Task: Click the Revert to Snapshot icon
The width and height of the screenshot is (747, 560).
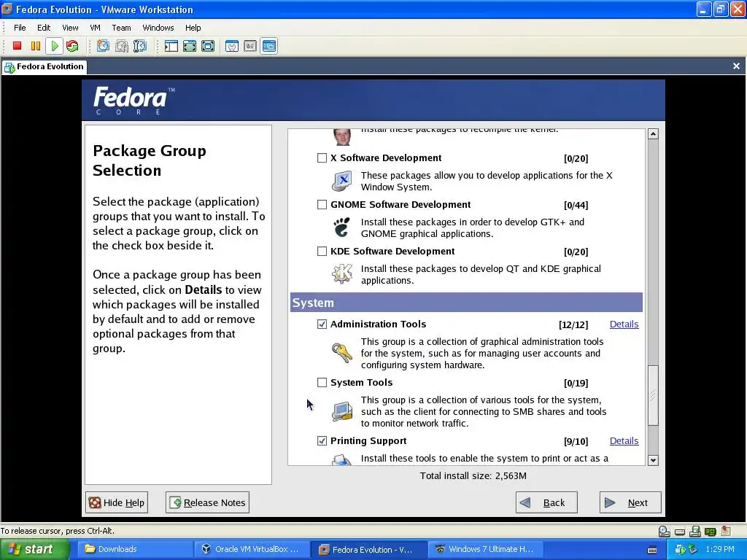Action: point(122,46)
